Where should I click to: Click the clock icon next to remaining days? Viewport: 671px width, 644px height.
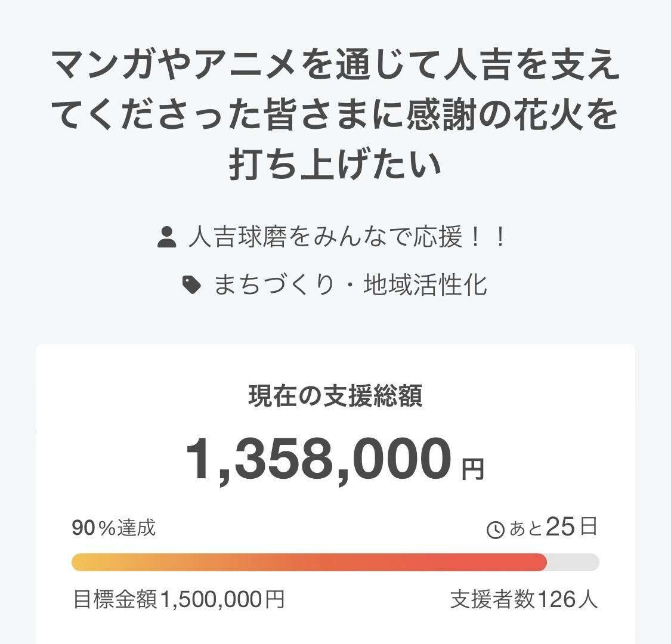[x=496, y=530]
